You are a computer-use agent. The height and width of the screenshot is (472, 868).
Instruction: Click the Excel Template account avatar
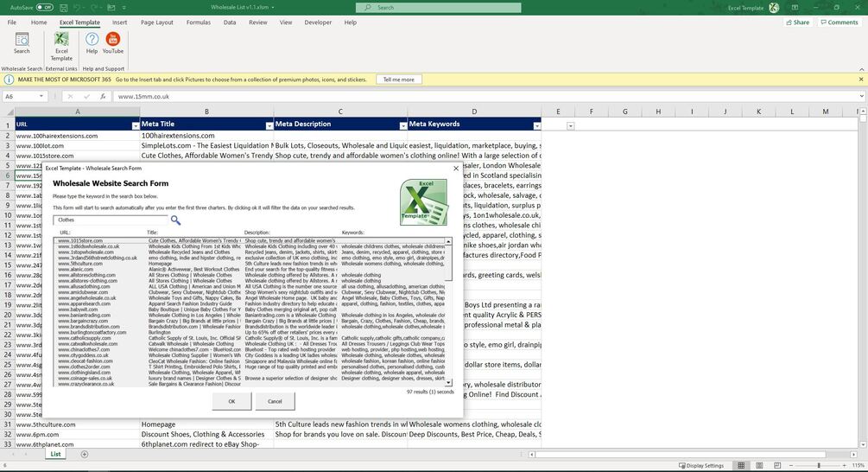[774, 8]
